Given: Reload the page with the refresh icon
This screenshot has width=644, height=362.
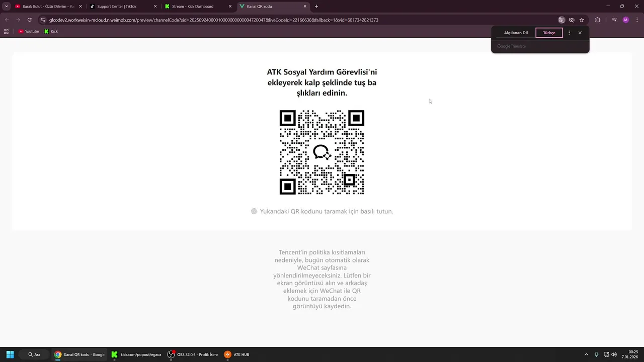Looking at the screenshot, I should point(29,20).
